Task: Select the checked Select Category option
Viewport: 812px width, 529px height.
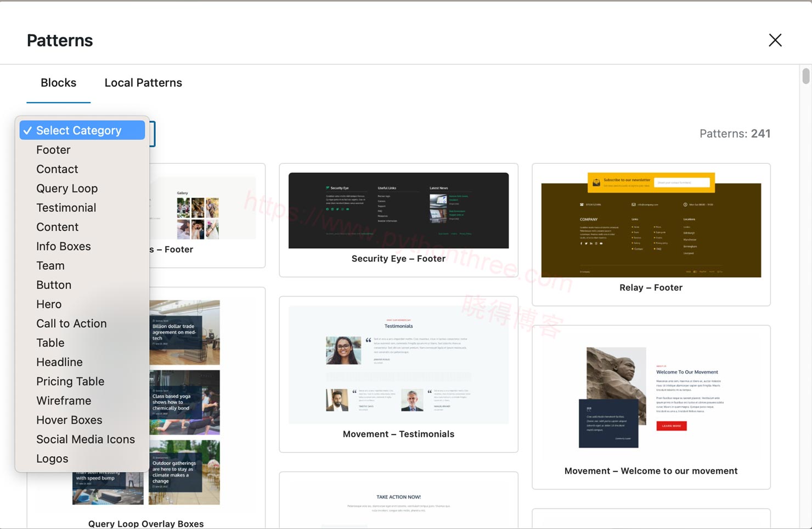Action: [82, 130]
